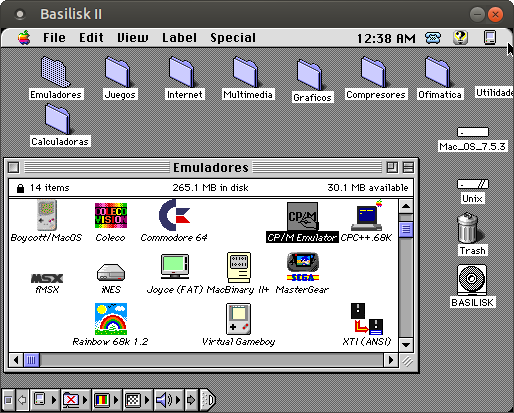Select the Unix volume icon
The image size is (514, 413).
point(473,184)
